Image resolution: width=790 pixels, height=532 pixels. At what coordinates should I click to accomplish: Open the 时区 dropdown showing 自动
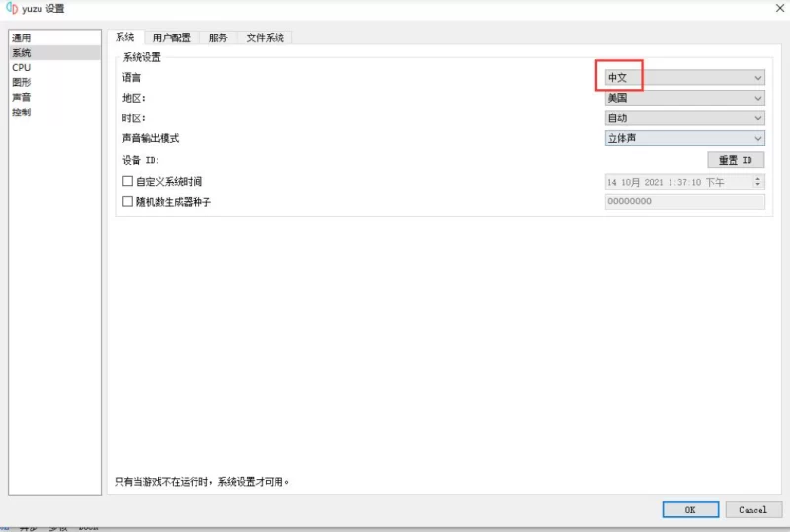(x=684, y=117)
